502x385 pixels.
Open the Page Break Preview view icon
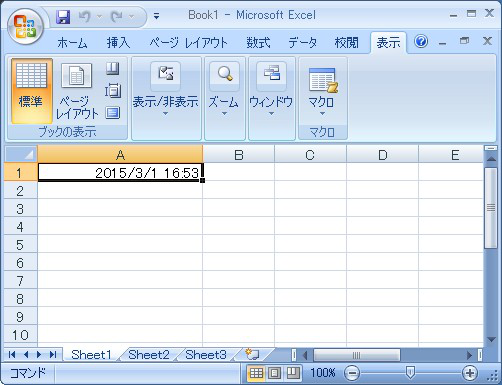coord(113,69)
